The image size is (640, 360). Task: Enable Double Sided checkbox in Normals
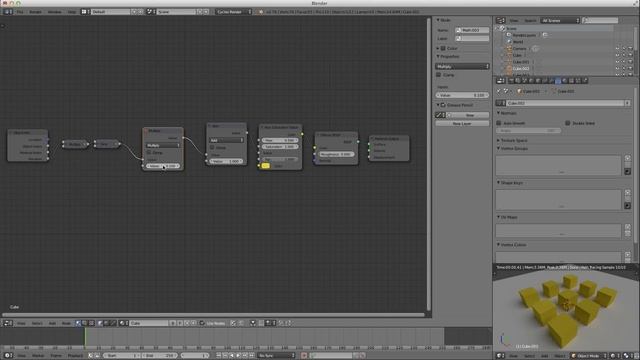[567, 123]
